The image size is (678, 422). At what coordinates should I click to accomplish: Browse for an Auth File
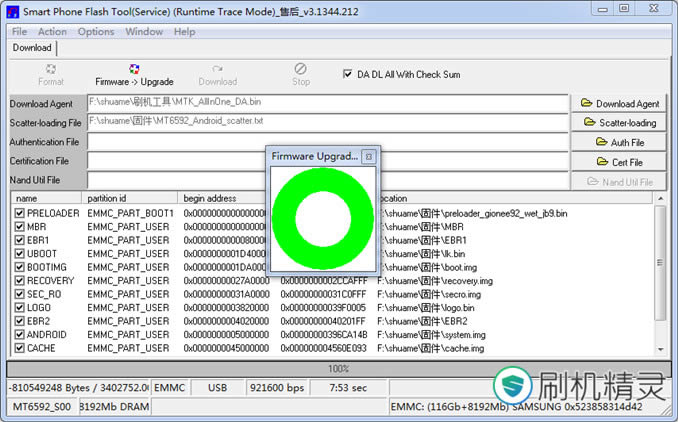coord(619,142)
